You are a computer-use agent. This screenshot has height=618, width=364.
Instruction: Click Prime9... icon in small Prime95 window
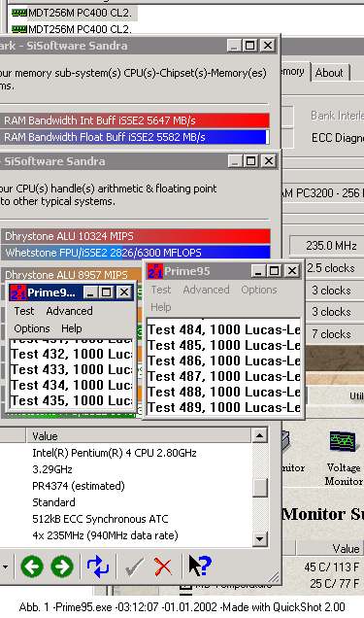coord(17,292)
